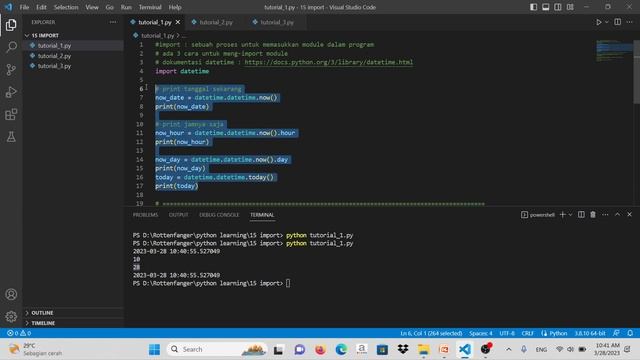Click the editor vertical scrollbar
The image size is (640, 360).
coord(636,71)
